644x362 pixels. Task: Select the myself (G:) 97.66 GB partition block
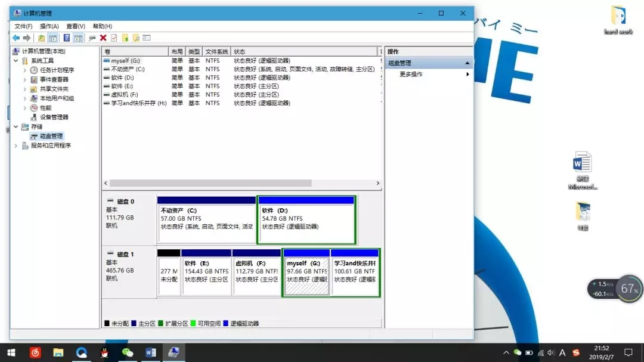pyautogui.click(x=306, y=273)
